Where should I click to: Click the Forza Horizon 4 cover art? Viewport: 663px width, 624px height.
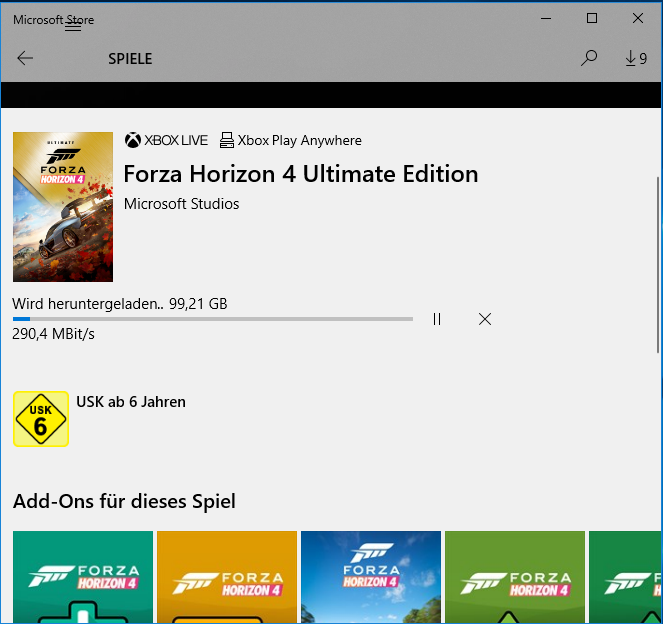63,207
